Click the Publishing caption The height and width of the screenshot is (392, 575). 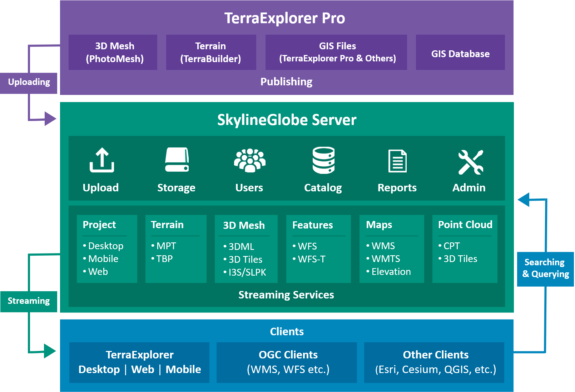click(286, 82)
